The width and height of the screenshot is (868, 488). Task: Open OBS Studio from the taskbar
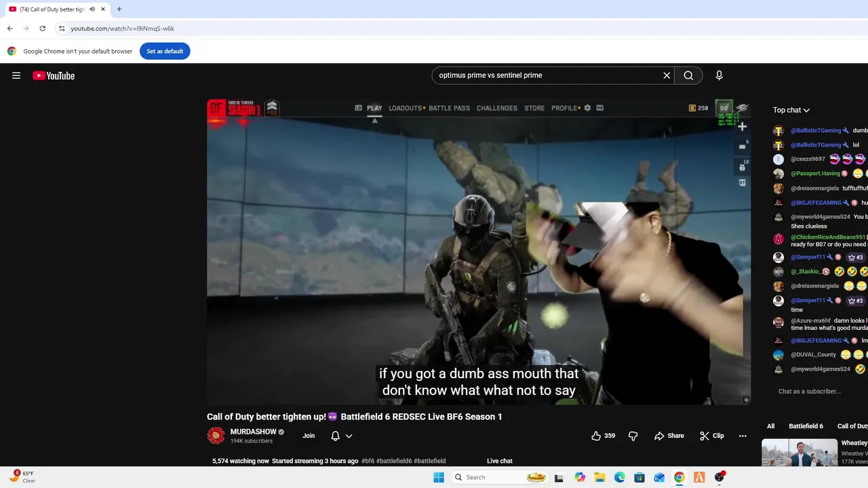point(719,477)
